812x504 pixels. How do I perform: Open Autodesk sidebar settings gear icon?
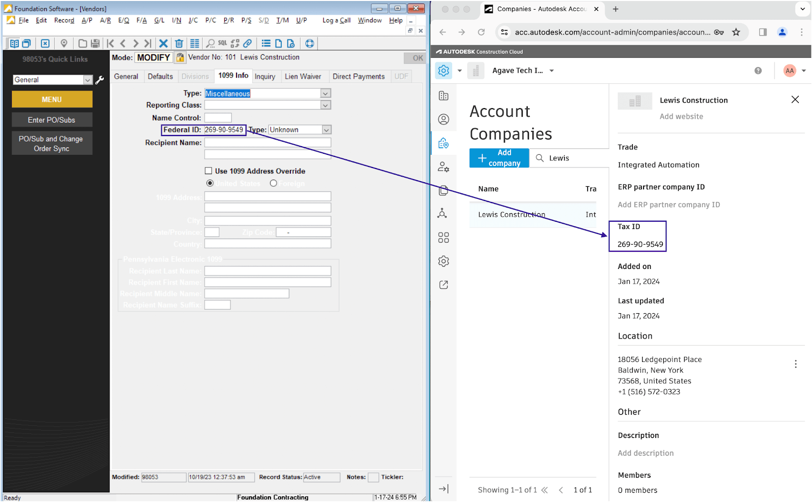tap(444, 261)
